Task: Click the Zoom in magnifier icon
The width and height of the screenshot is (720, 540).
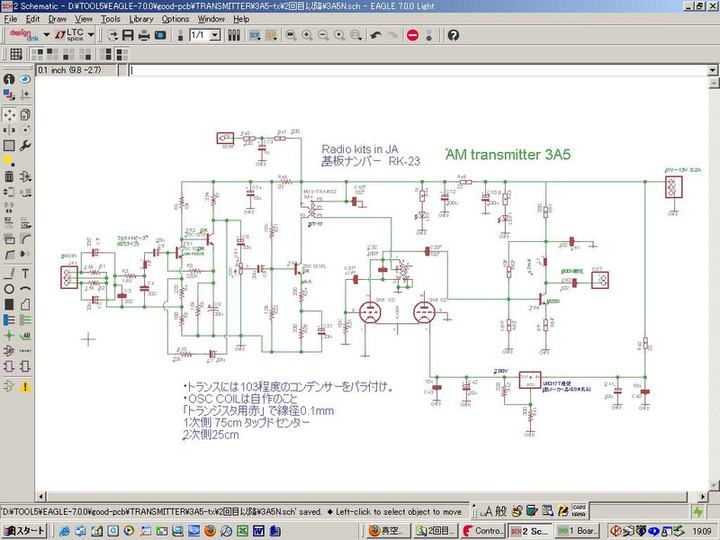Action: point(307,35)
